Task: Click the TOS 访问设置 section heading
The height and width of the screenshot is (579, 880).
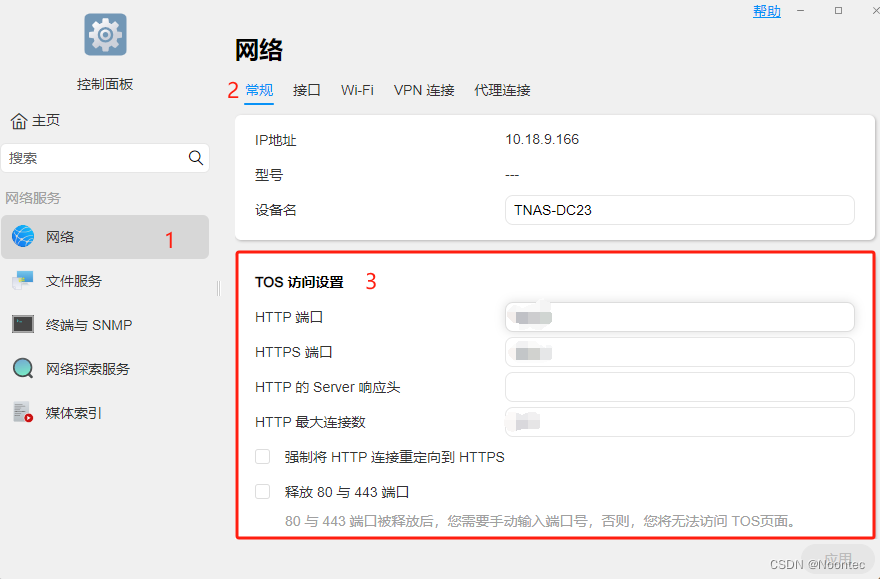Action: (299, 282)
